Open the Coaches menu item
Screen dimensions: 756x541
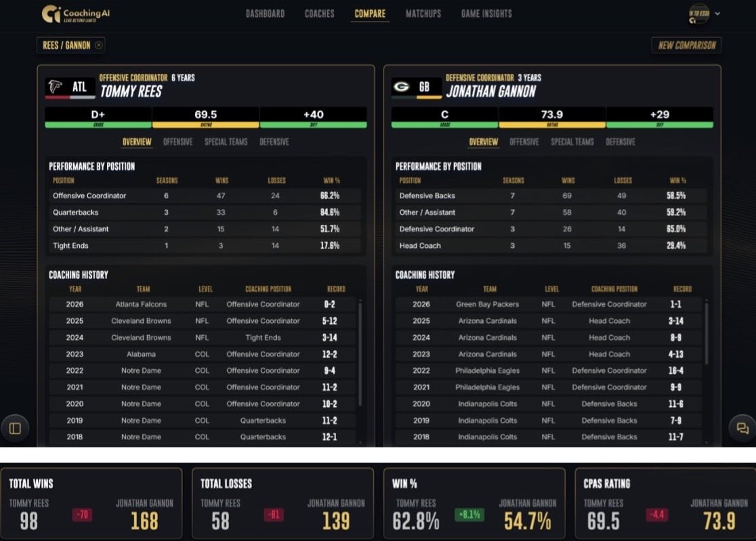319,14
